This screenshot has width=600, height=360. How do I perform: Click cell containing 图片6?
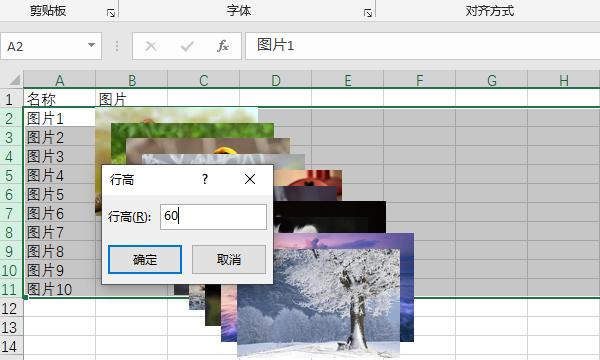pyautogui.click(x=59, y=213)
